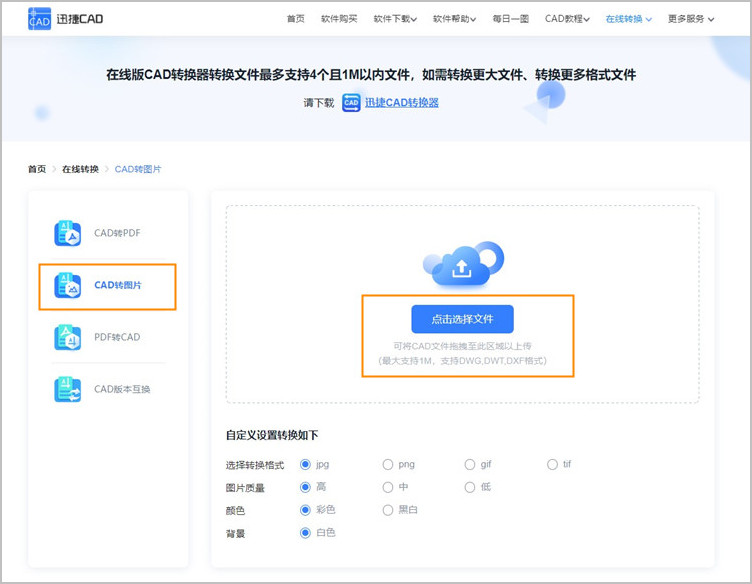This screenshot has height=584, width=752.
Task: Expand the CAD教程 dropdown menu
Action: [567, 19]
